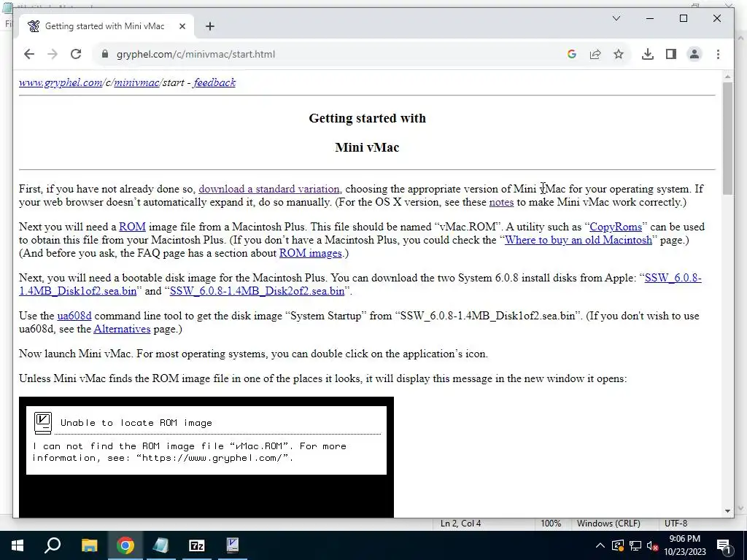Open a new tab with plus button
The image size is (747, 560).
click(209, 27)
